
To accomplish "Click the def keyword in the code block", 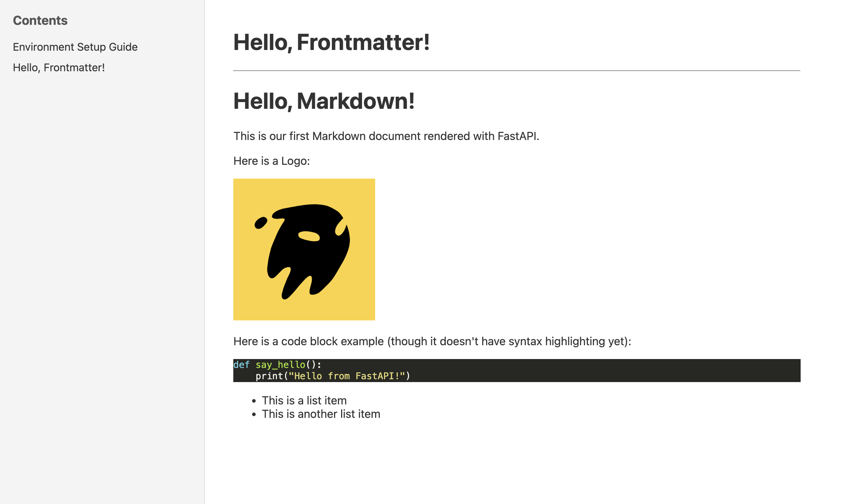I will tap(241, 365).
